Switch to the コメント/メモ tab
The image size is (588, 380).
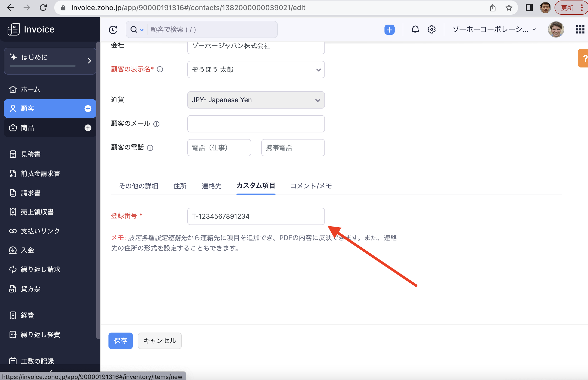311,186
